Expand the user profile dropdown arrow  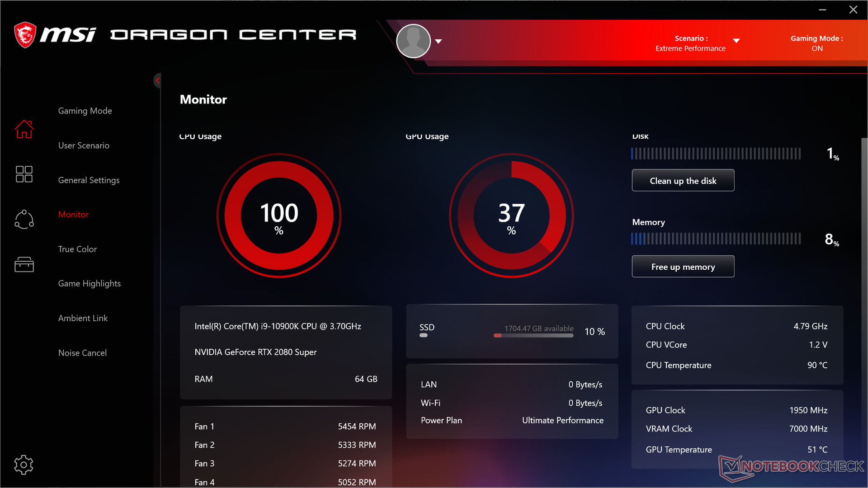click(x=438, y=41)
